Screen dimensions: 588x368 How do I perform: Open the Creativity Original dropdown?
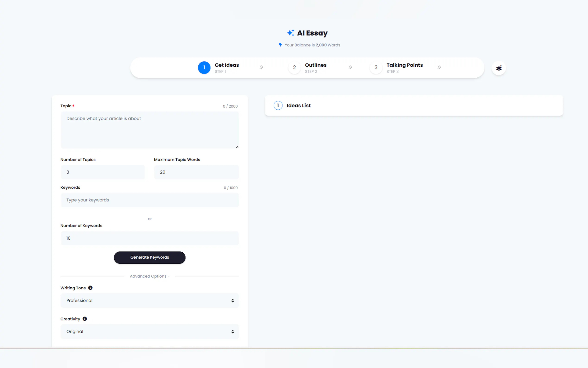click(150, 331)
